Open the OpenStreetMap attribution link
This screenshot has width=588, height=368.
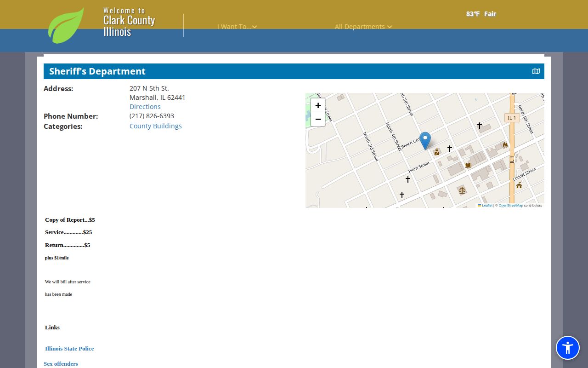(x=511, y=205)
